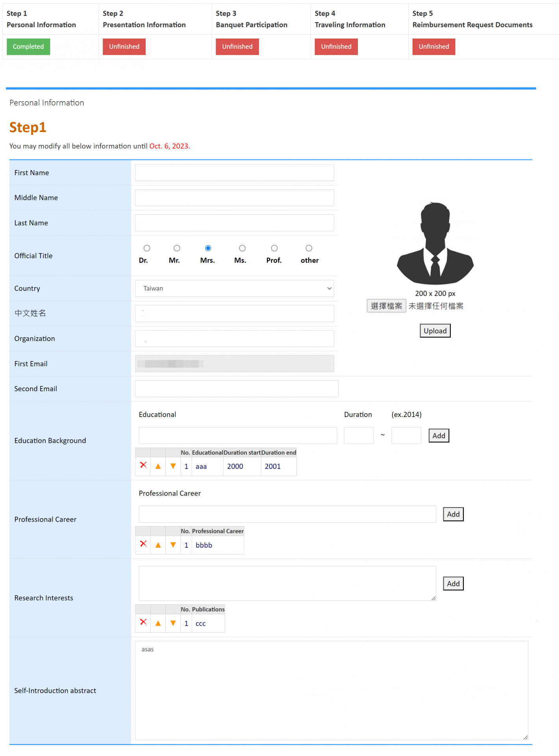This screenshot has height=756, width=559.
Task: Click the aaa educational cell
Action: 207,466
